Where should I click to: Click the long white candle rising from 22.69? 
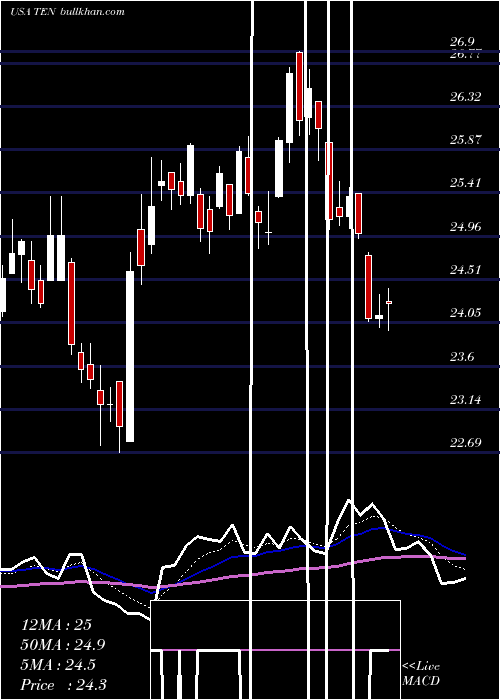pos(130,356)
